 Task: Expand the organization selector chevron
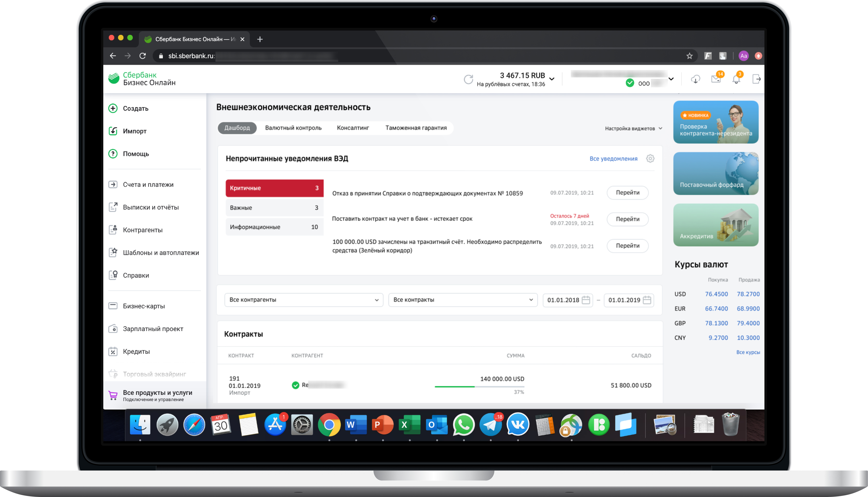(x=671, y=79)
